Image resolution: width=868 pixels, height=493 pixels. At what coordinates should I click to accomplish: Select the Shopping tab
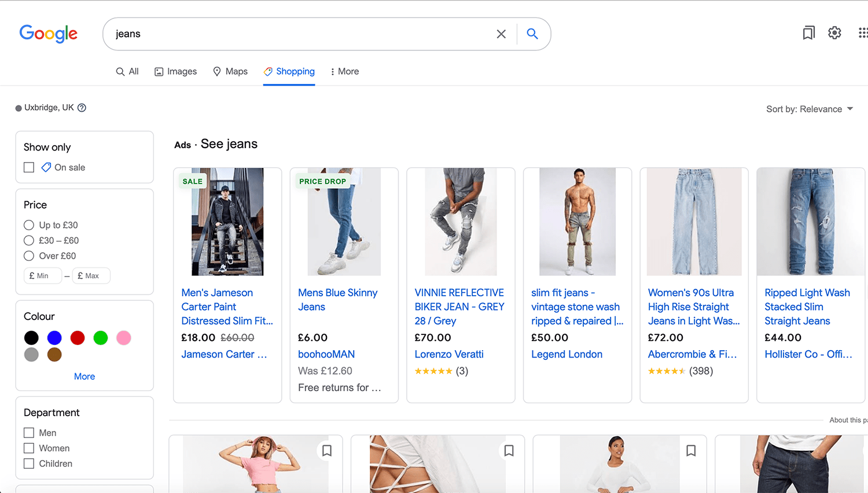[289, 71]
